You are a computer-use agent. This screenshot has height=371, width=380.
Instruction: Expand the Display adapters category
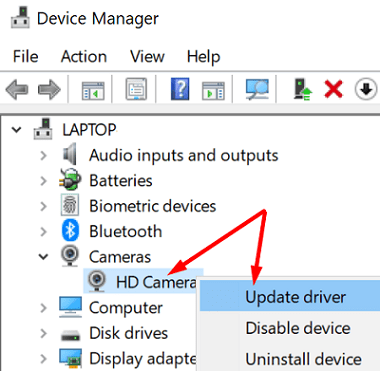coord(43,359)
